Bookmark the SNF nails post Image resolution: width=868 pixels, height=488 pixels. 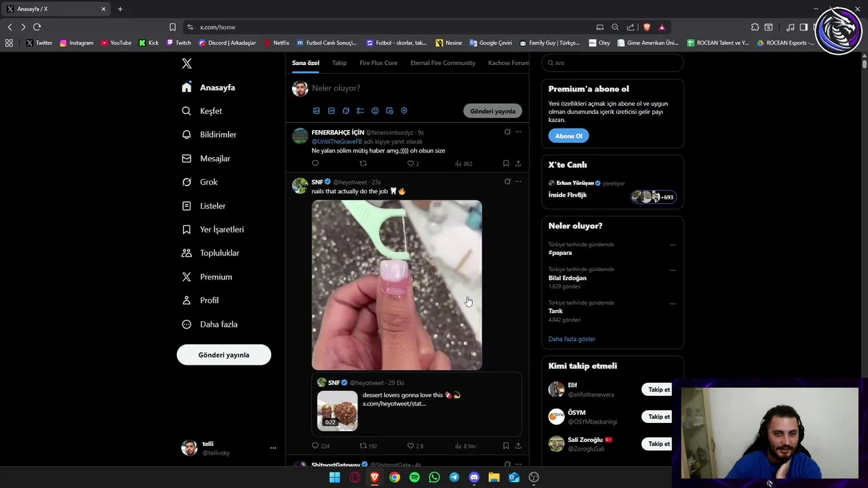pyautogui.click(x=506, y=446)
